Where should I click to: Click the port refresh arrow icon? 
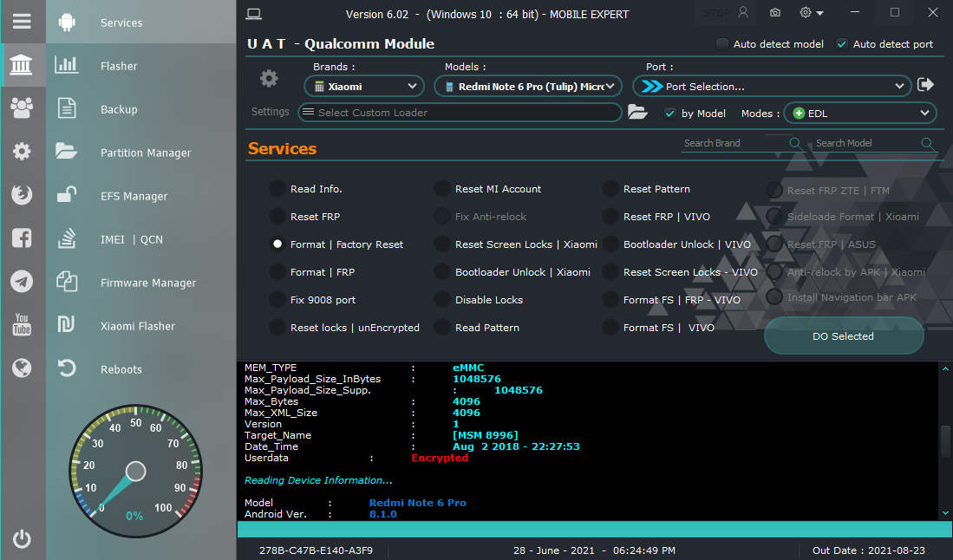click(925, 85)
